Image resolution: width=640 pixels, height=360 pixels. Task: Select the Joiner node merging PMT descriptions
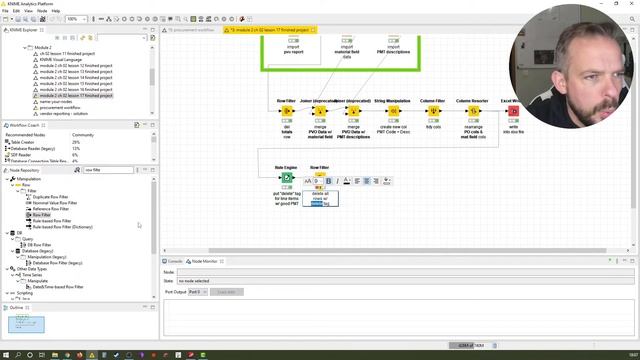[x=353, y=111]
